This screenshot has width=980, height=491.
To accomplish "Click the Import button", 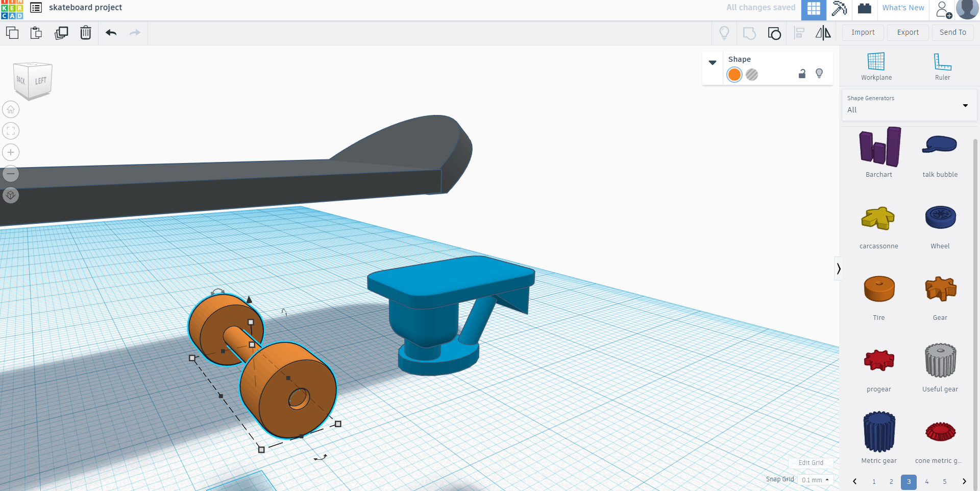I will 863,32.
